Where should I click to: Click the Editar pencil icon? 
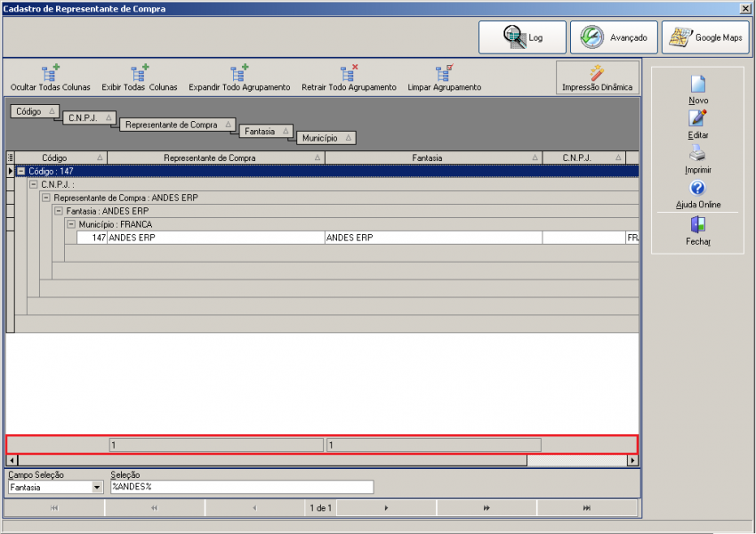pyautogui.click(x=697, y=118)
